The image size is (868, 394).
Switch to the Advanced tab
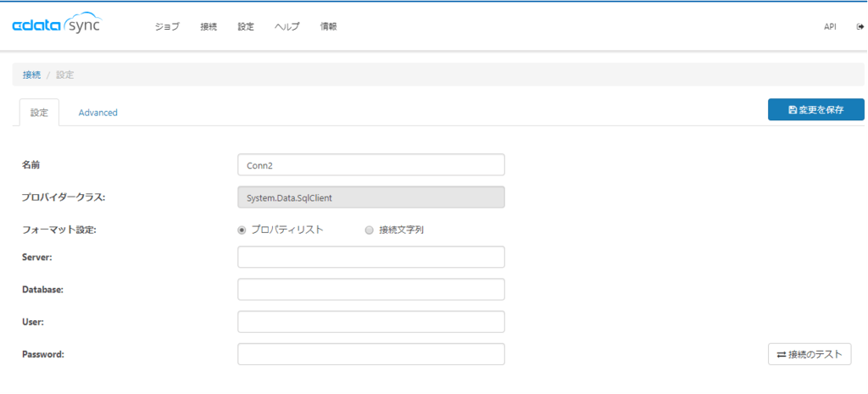coord(97,112)
